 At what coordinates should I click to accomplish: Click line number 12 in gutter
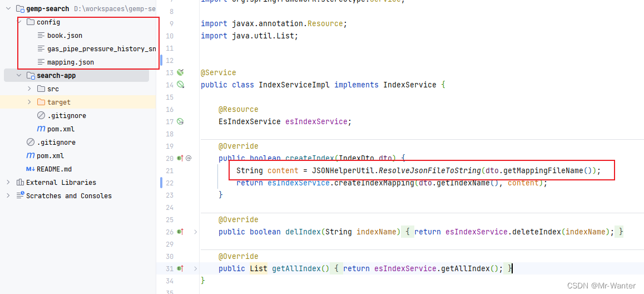click(x=169, y=61)
